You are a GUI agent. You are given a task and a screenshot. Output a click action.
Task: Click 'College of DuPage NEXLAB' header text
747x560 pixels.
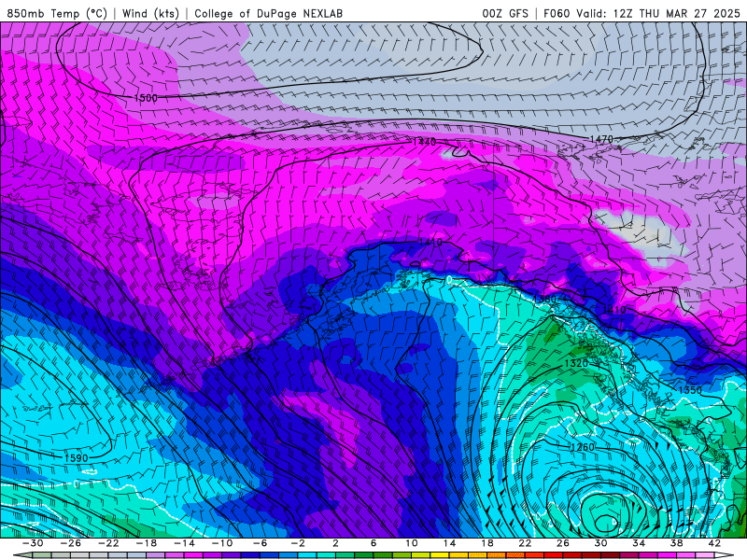tap(268, 13)
